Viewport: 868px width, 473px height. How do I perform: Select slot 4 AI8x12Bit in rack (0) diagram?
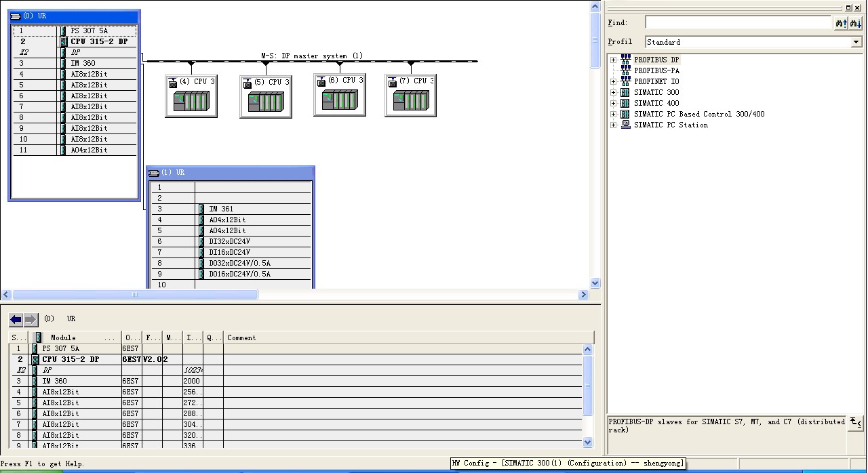point(75,75)
